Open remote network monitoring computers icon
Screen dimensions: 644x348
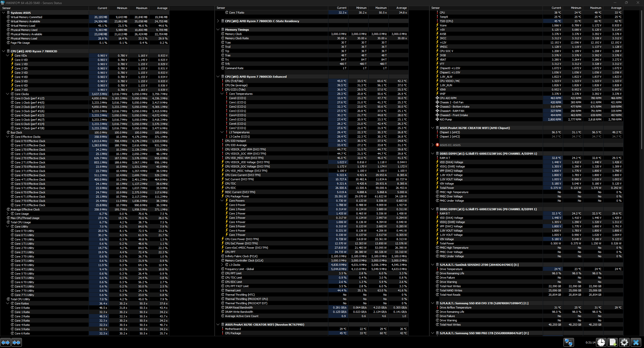[569, 342]
